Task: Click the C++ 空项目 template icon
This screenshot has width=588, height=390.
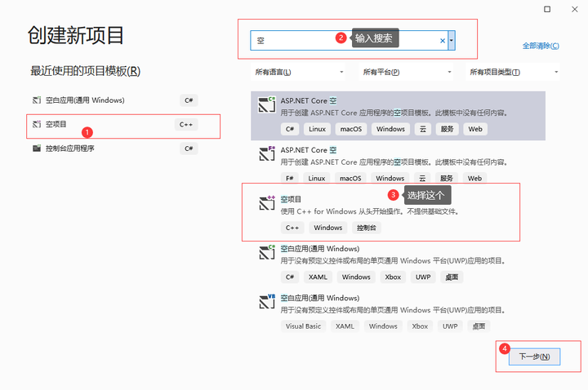Action: pos(267,203)
